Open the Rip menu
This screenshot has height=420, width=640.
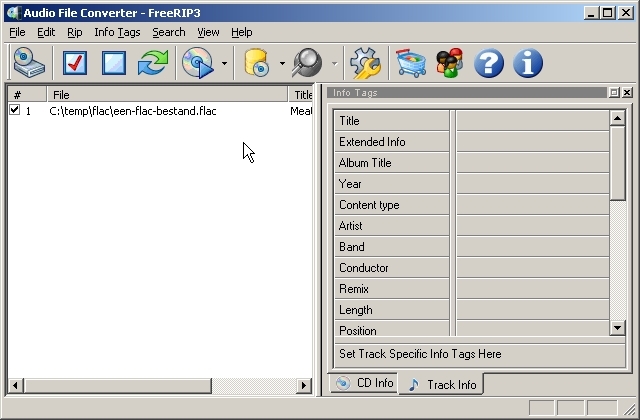point(75,32)
